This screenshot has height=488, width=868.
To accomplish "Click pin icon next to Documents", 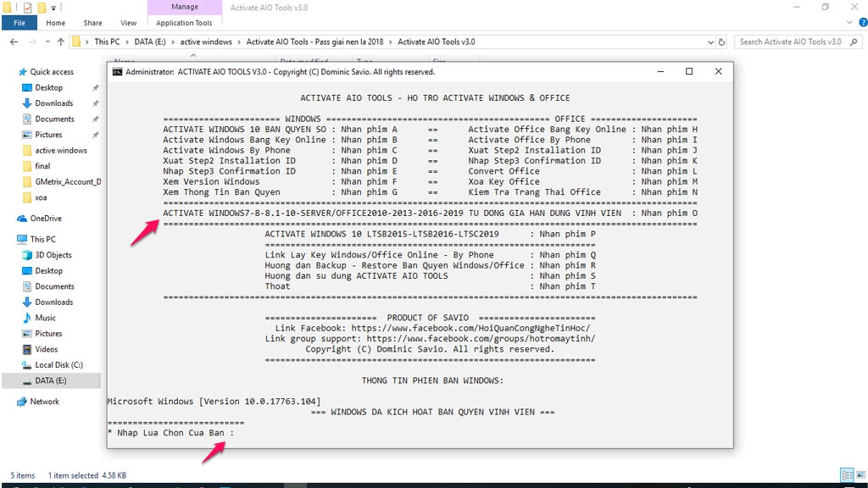I will pos(95,119).
